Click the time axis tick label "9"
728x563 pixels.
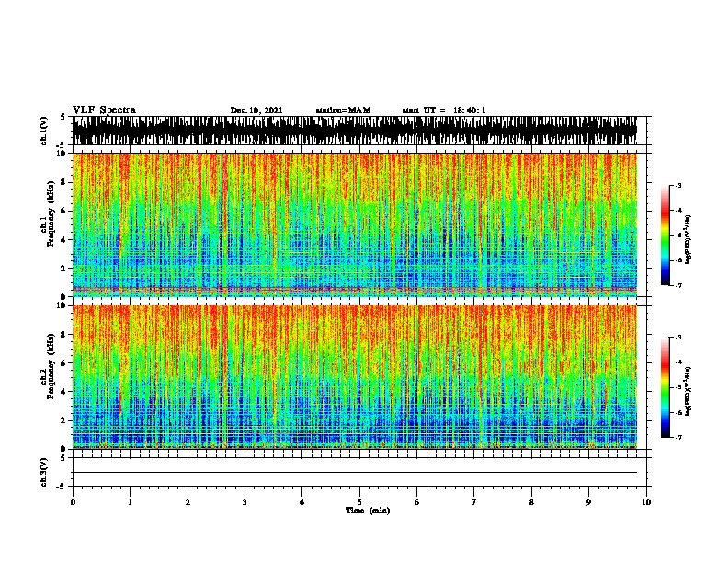[x=588, y=502]
